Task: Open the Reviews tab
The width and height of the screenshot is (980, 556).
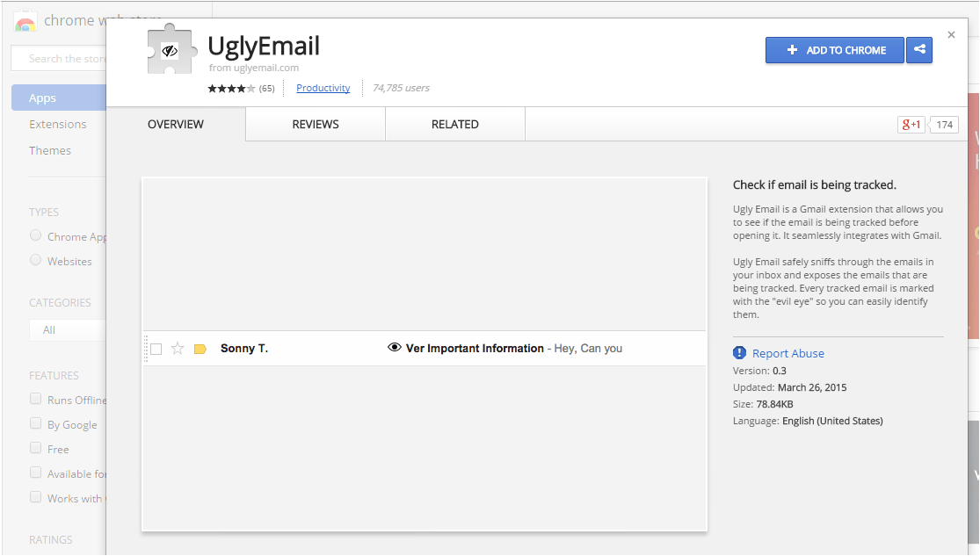Action: coord(316,125)
